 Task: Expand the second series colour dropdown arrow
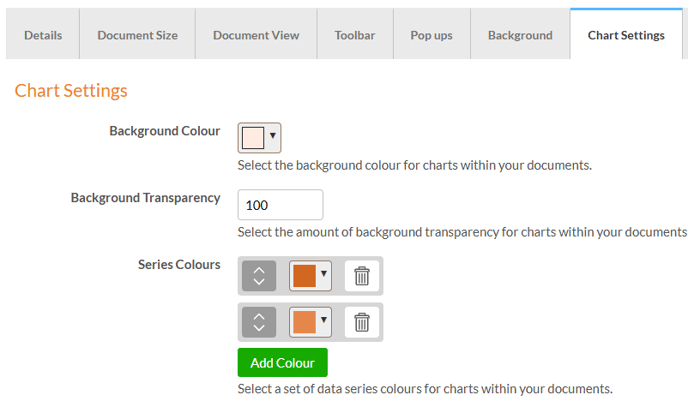pos(323,321)
